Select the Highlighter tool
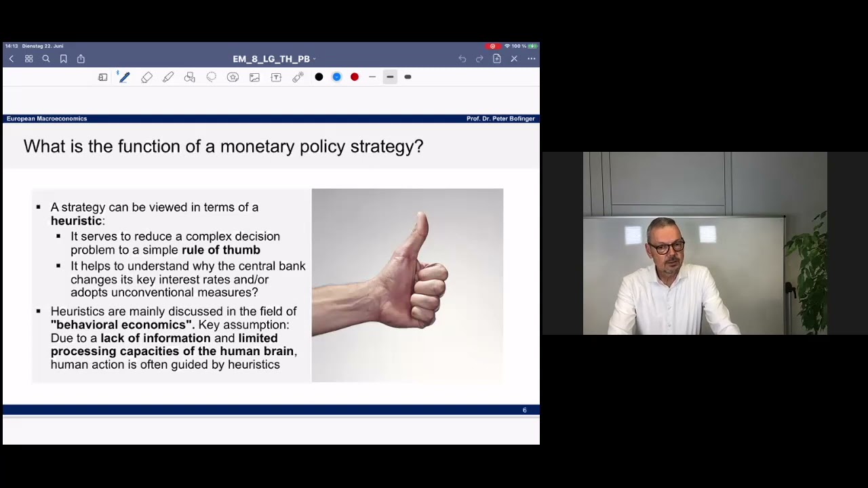 click(168, 77)
